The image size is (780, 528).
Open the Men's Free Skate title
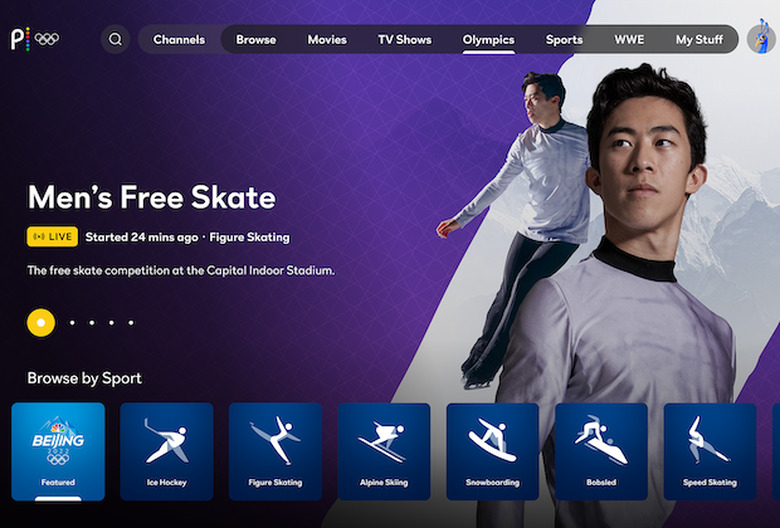(152, 197)
